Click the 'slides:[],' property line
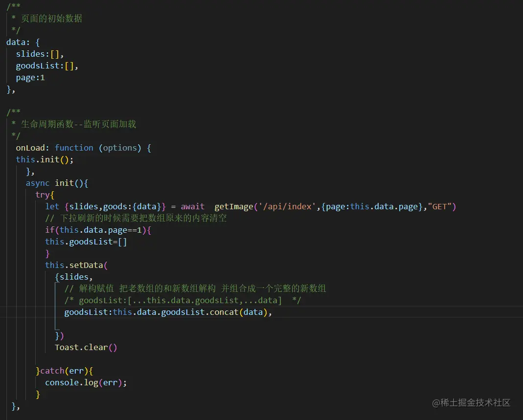 click(40, 54)
